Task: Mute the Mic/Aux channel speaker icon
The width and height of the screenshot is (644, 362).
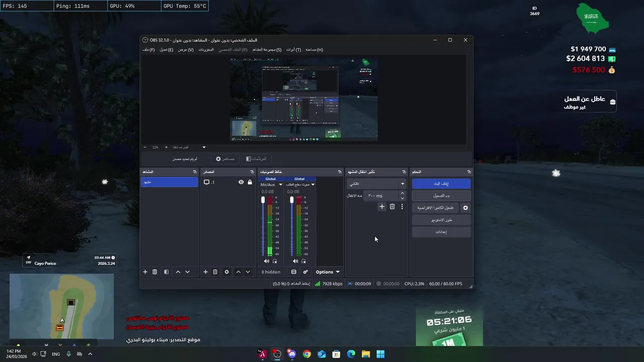Action: 267,261
